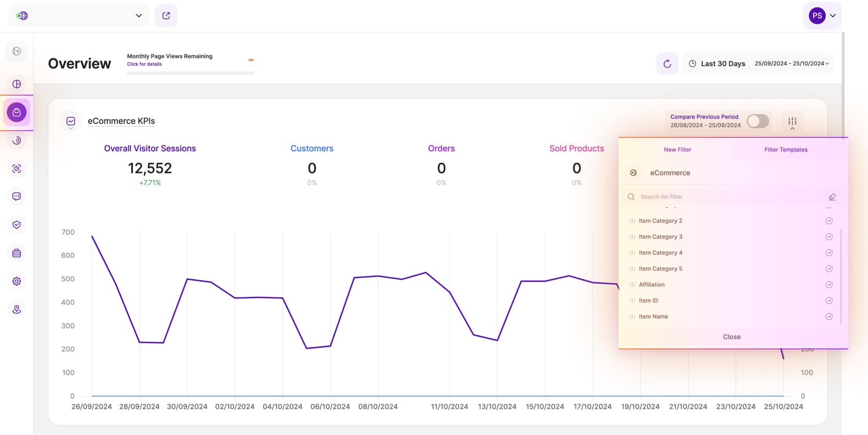The width and height of the screenshot is (868, 435).
Task: Switch to the New Filter tab
Action: coord(677,150)
